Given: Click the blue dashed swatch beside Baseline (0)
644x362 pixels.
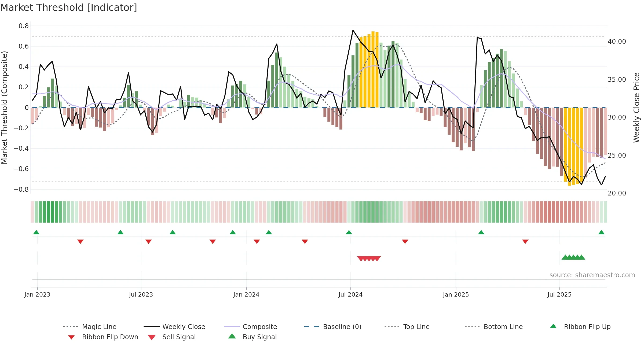Looking at the screenshot, I should click(312, 327).
